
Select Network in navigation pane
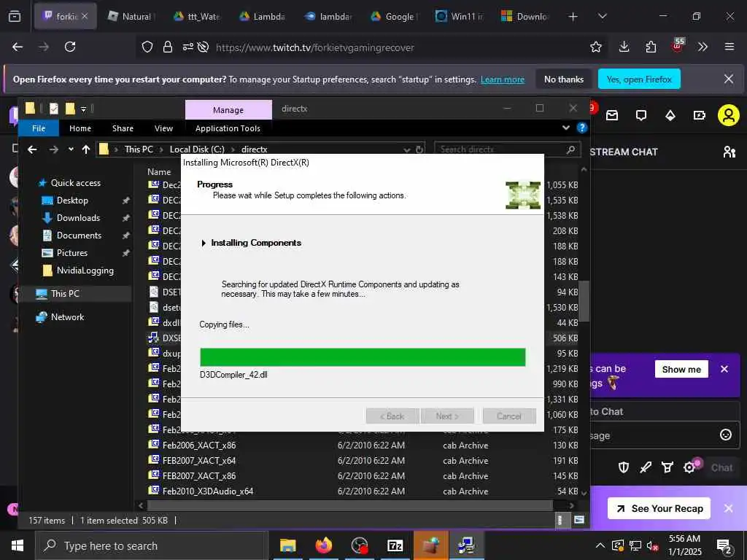pyautogui.click(x=66, y=317)
